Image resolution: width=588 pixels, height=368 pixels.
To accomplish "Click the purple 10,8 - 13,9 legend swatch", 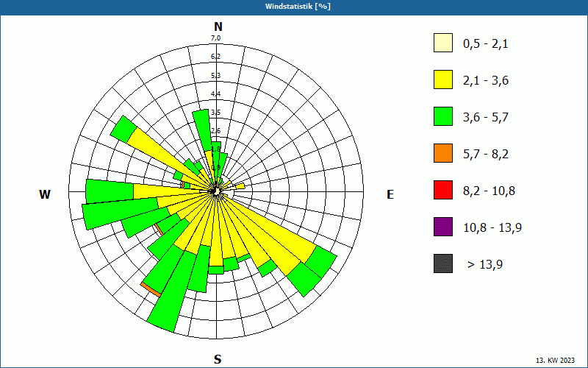I will click(443, 227).
